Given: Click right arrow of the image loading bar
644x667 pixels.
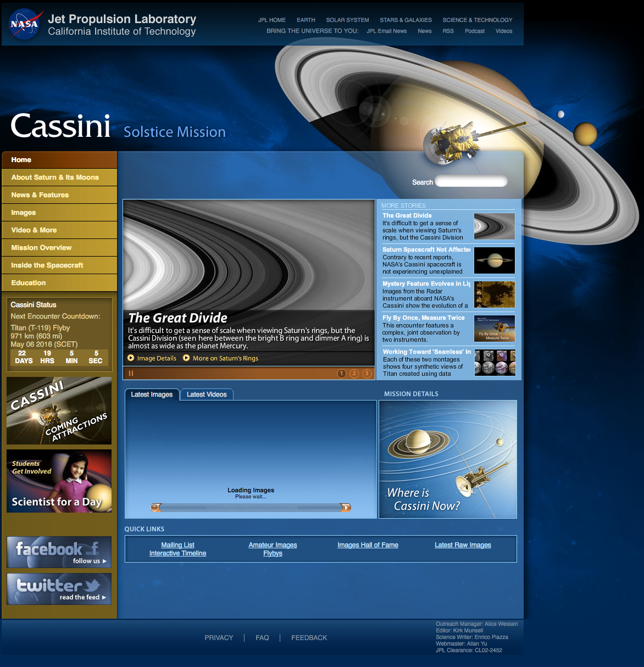Looking at the screenshot, I should [x=346, y=508].
